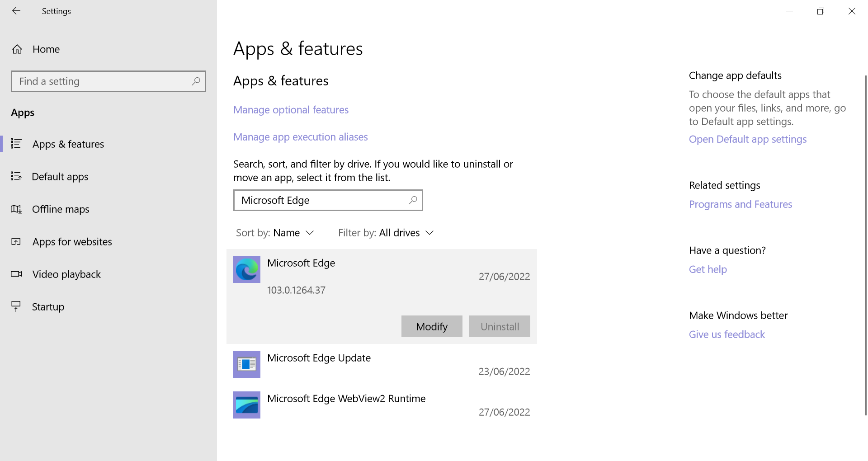Click the Microsoft Edge Update app icon
Viewport: 868px width, 461px height.
[x=247, y=364]
